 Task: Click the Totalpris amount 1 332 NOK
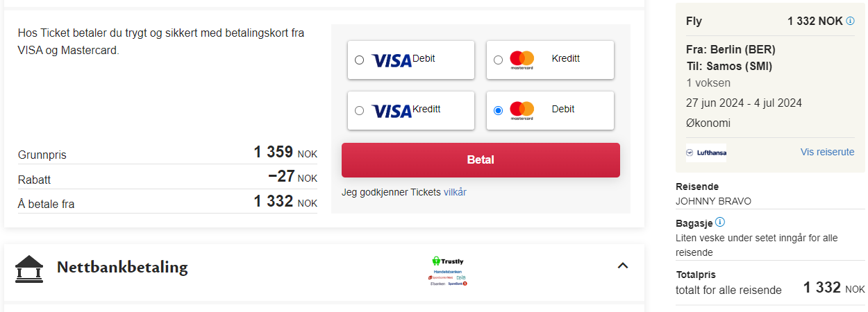click(x=834, y=288)
